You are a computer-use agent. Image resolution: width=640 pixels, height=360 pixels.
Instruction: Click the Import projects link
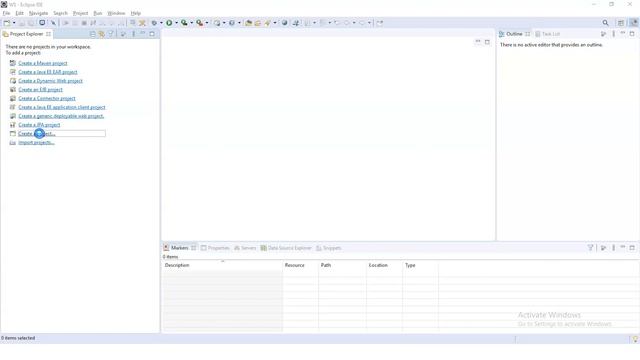coord(36,142)
